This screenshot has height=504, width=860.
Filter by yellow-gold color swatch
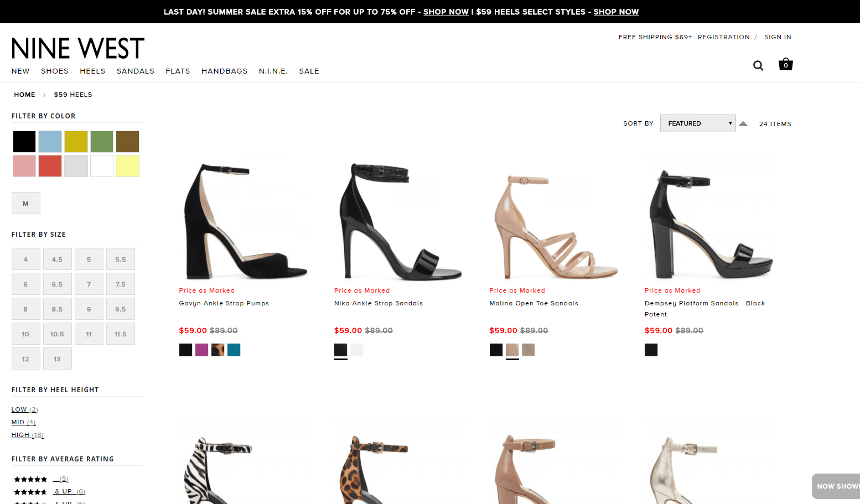pos(76,142)
